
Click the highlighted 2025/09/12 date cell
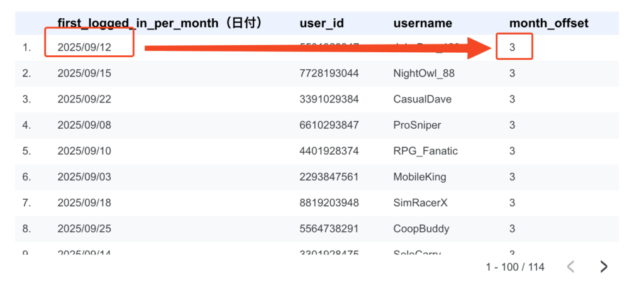84,48
